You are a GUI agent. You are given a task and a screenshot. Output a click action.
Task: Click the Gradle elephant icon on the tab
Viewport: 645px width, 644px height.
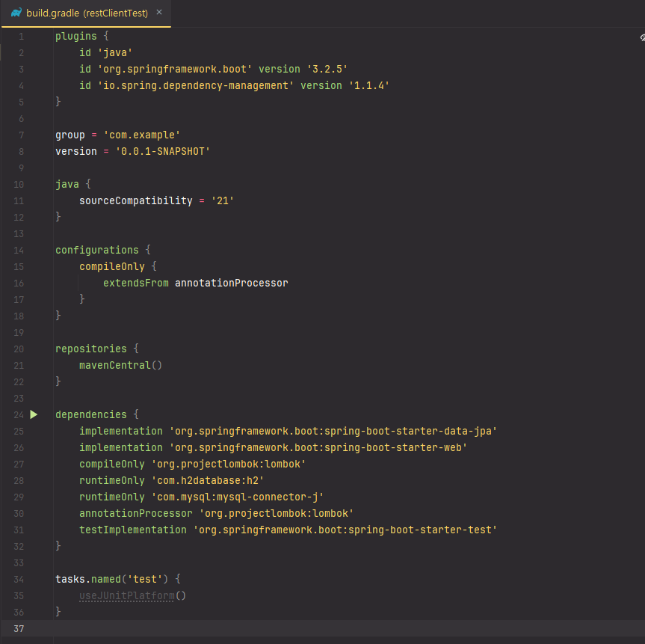coord(16,13)
